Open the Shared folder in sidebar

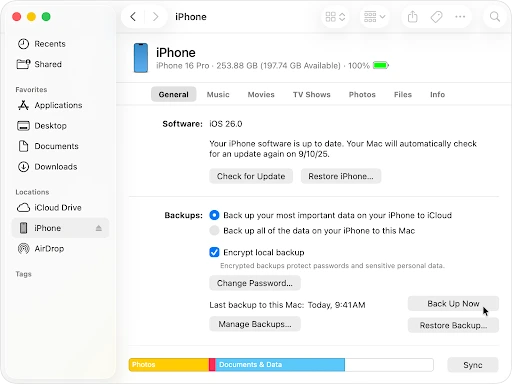[x=60, y=64]
